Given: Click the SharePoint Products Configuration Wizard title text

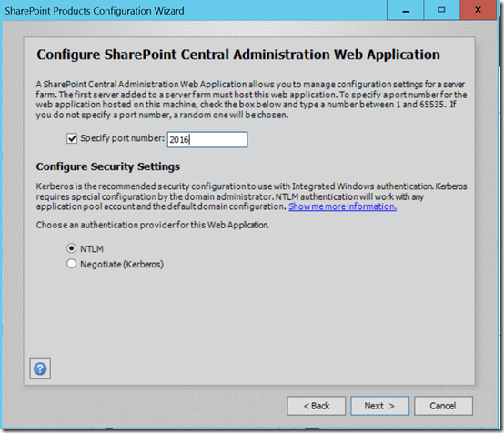Looking at the screenshot, I should 95,11.
